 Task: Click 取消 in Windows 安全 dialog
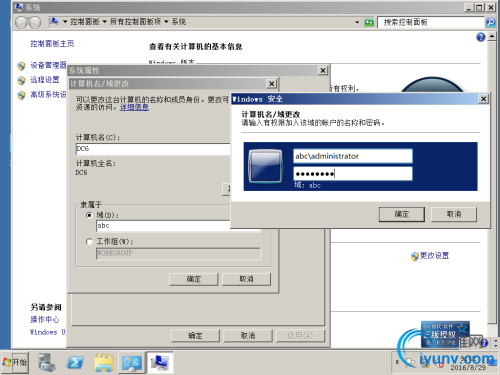click(x=454, y=214)
